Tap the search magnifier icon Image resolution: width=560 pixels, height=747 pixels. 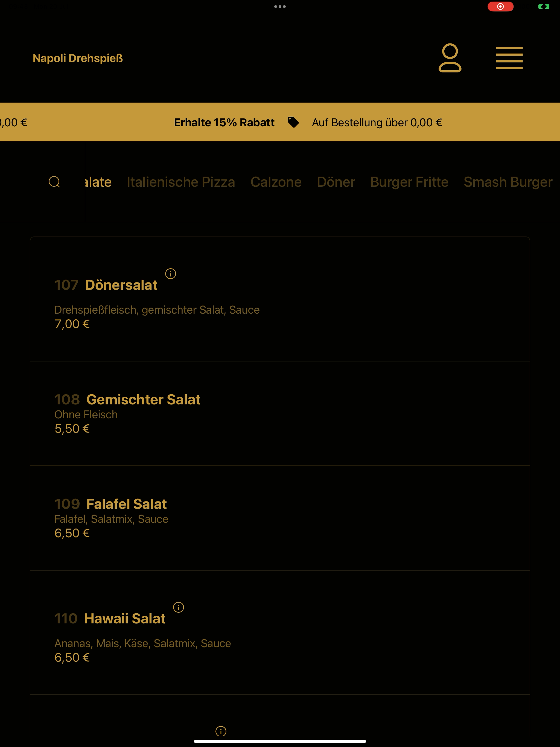54,182
